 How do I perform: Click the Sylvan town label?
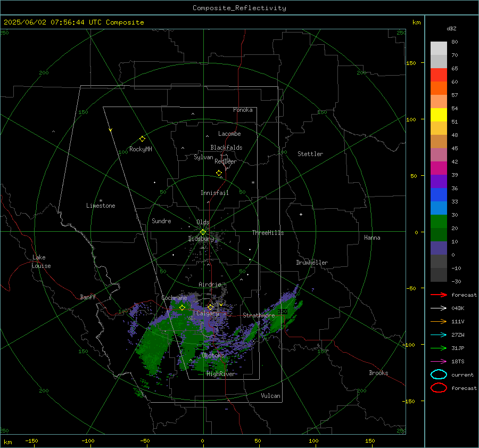coord(203,157)
